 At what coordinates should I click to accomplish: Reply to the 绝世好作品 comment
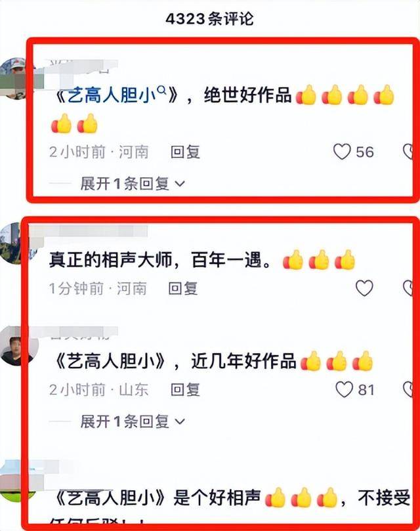[185, 152]
